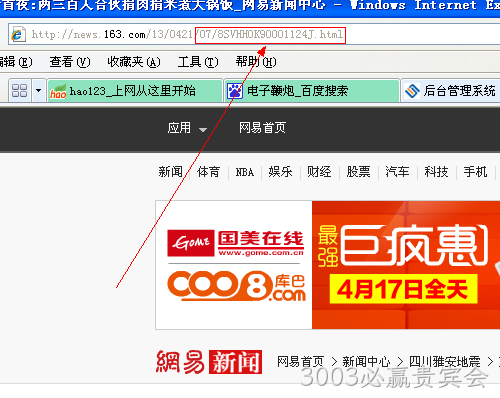Open the 娱乐 channel link
The width and height of the screenshot is (500, 398).
280,172
